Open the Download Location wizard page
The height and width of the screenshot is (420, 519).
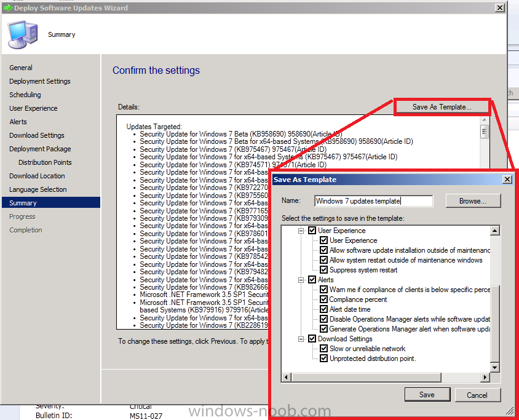pyautogui.click(x=37, y=176)
